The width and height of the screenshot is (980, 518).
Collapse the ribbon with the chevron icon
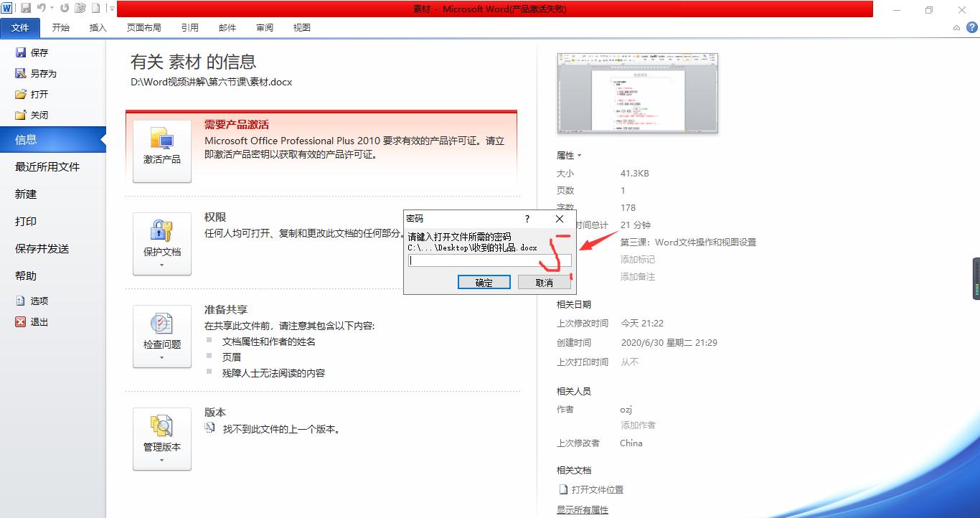[956, 27]
